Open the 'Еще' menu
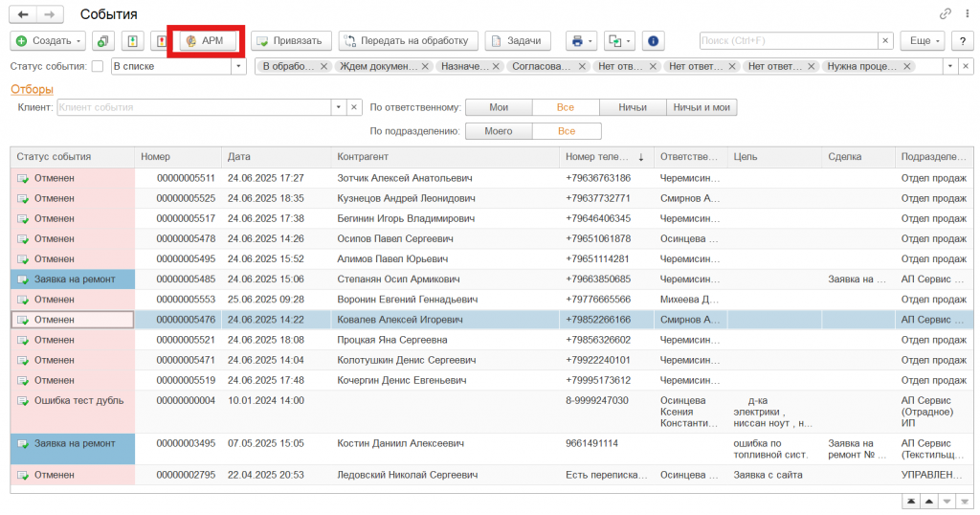This screenshot has width=980, height=515. coord(924,41)
